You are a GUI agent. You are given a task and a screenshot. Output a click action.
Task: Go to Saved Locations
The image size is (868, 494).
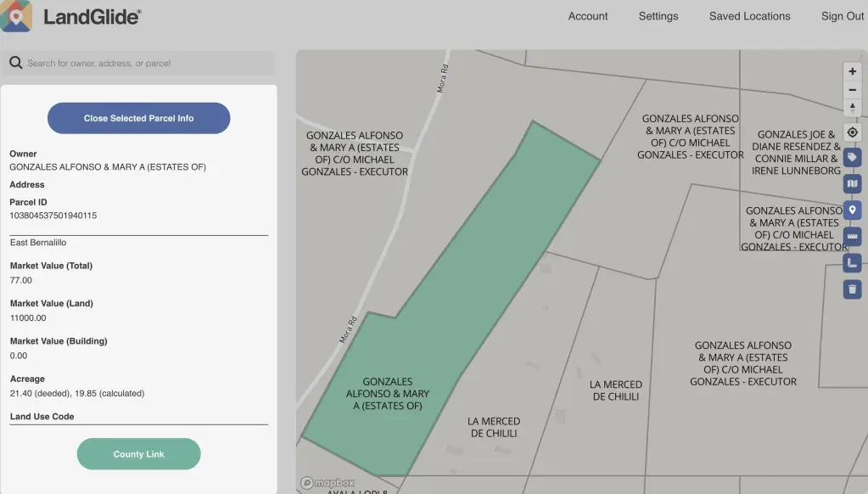click(749, 16)
